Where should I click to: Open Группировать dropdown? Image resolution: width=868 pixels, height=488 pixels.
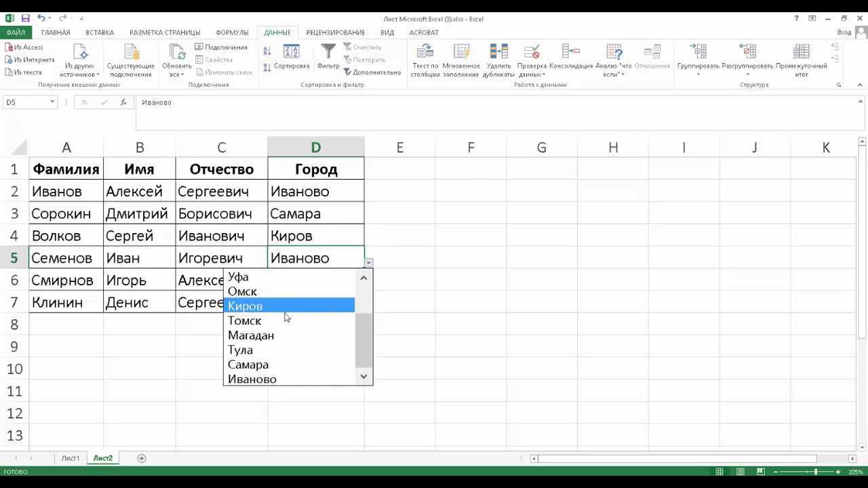(x=698, y=61)
